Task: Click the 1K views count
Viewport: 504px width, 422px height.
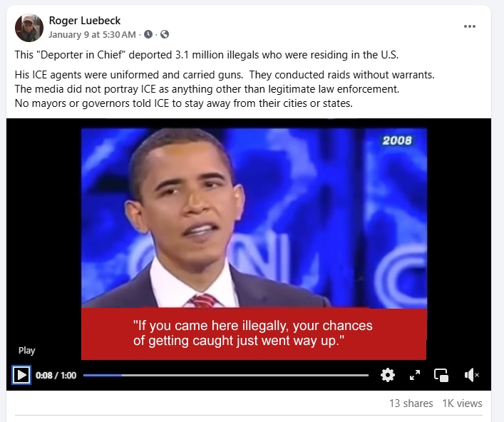Action: pyautogui.click(x=462, y=403)
